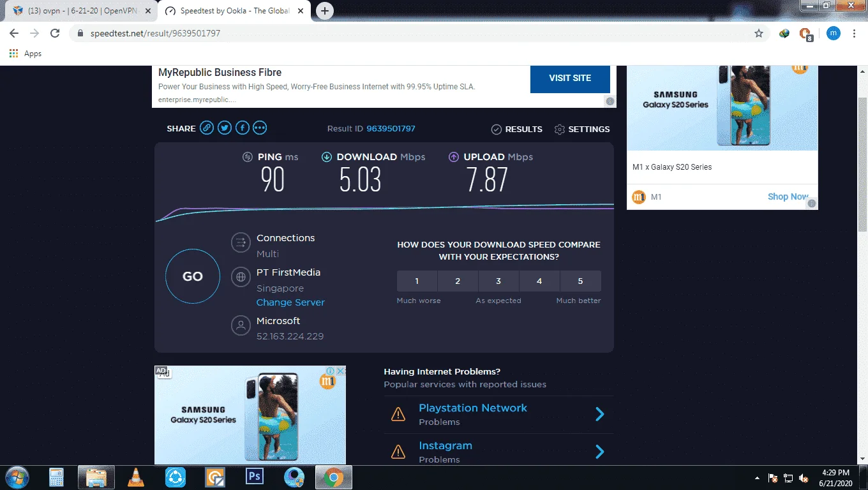Go forward in browser history

click(x=34, y=33)
